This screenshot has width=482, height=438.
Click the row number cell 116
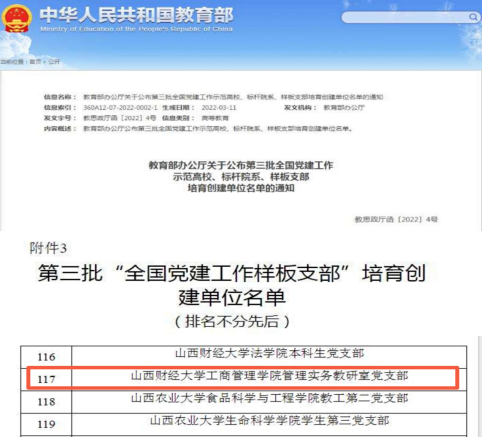pyautogui.click(x=46, y=357)
